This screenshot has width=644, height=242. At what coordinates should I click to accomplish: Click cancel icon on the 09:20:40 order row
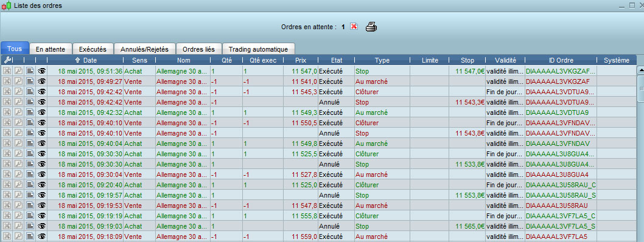(x=7, y=185)
